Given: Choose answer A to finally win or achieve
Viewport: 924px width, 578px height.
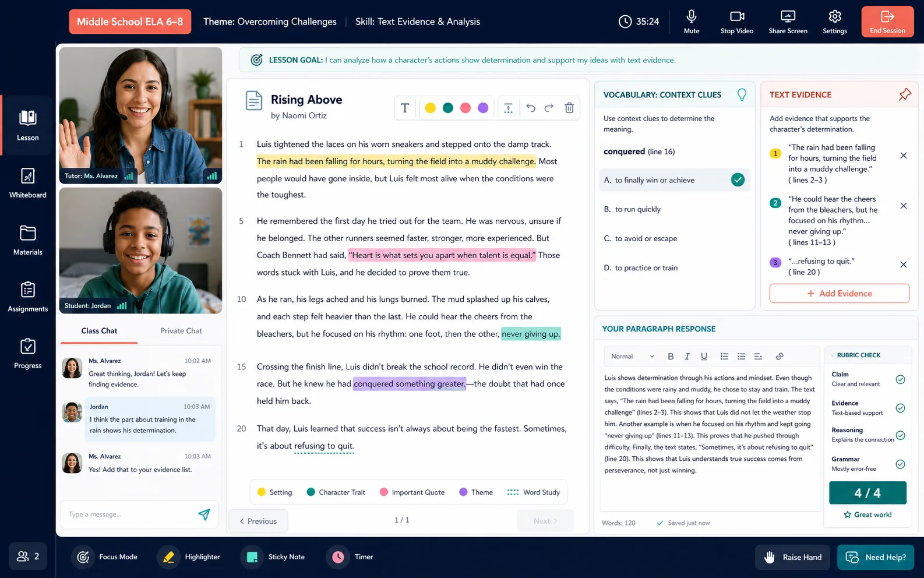Looking at the screenshot, I should 675,180.
